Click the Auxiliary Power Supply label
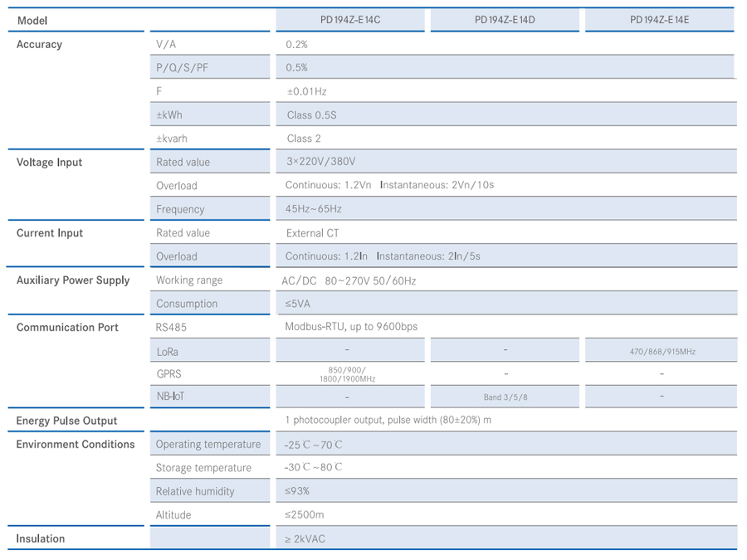This screenshot has height=560, width=747. click(73, 280)
